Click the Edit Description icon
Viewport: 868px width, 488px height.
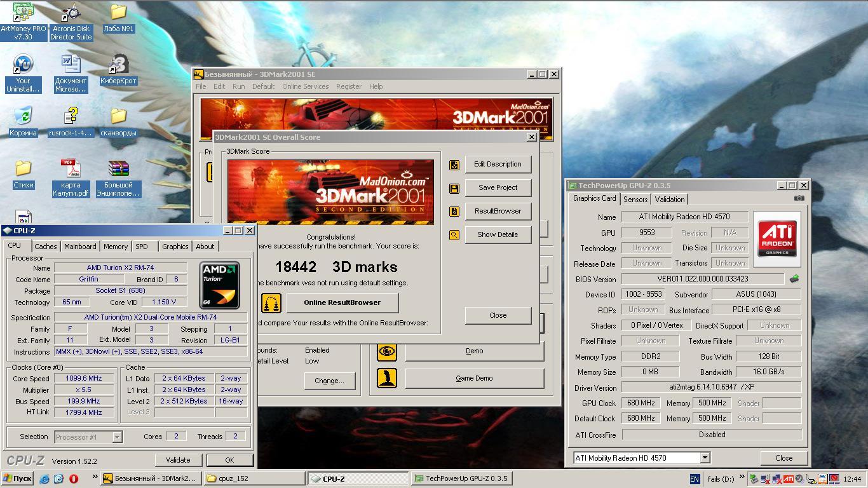pos(454,165)
